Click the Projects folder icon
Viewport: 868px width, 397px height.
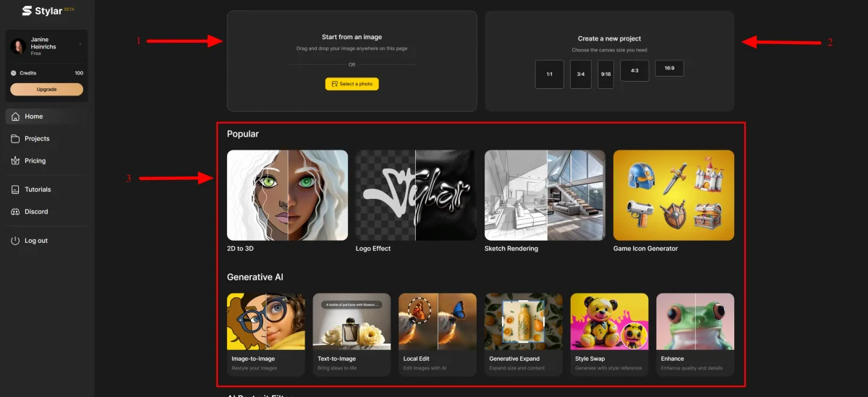click(x=16, y=139)
